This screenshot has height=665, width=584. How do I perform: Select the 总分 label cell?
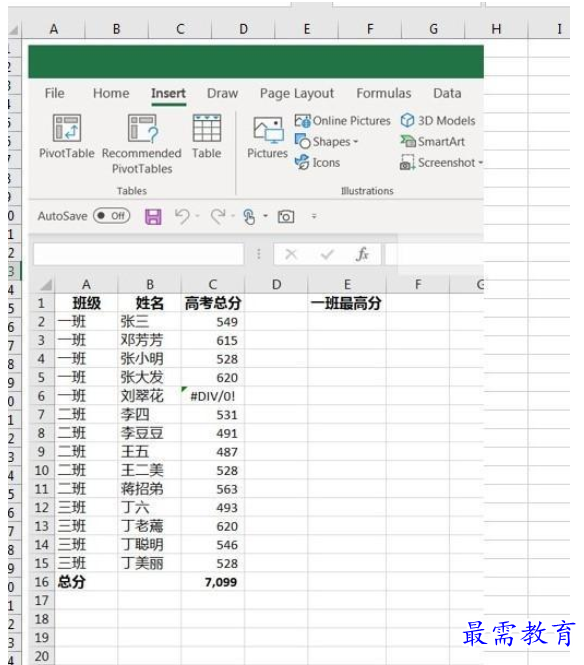87,582
